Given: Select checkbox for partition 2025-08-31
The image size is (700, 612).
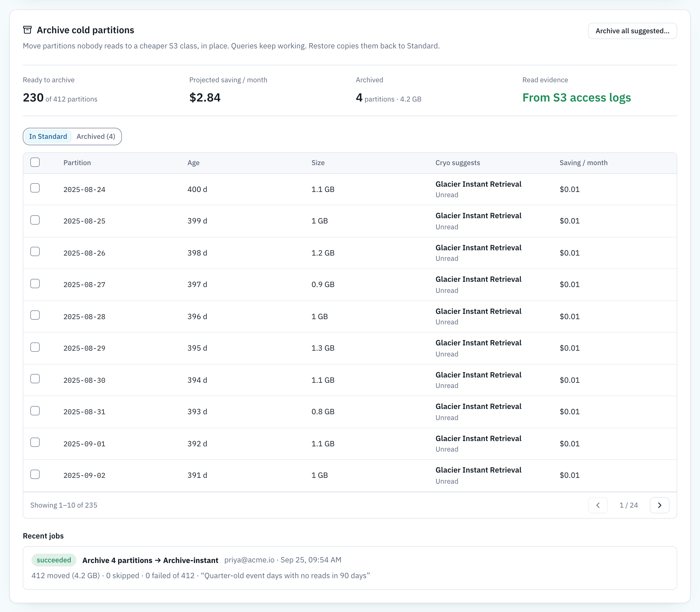Looking at the screenshot, I should click(x=35, y=411).
